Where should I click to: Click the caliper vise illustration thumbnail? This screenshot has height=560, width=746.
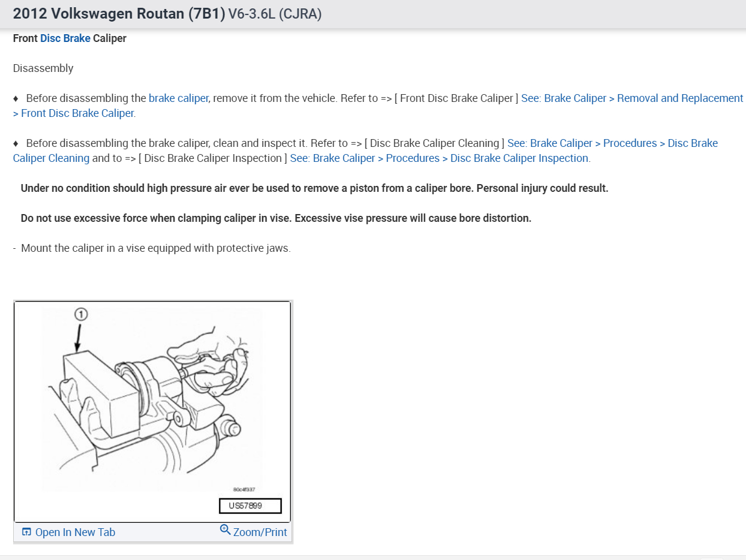152,411
